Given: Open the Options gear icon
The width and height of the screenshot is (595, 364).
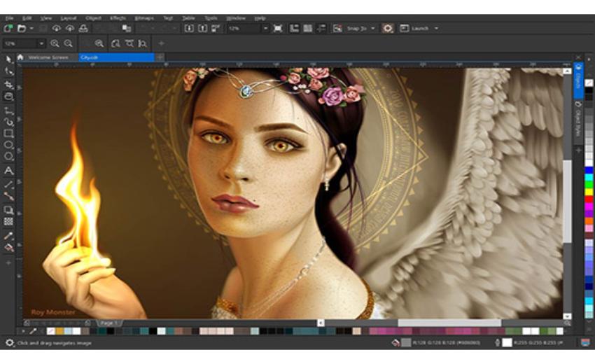Looking at the screenshot, I should [x=387, y=29].
